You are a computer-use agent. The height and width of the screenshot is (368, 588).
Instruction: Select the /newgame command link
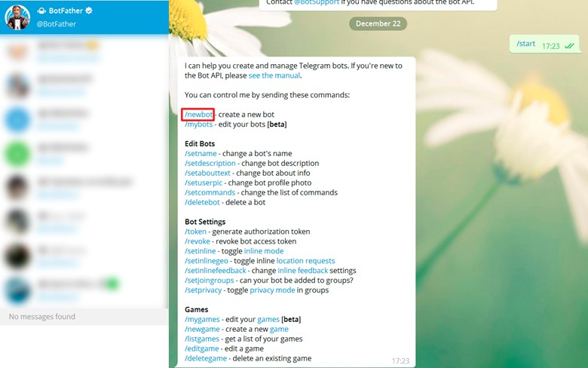click(202, 329)
